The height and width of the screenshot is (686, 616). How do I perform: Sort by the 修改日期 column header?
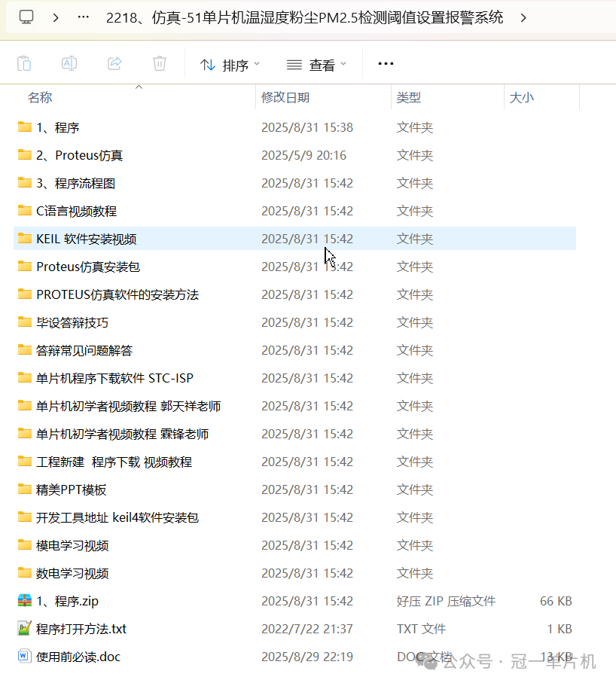pos(285,97)
